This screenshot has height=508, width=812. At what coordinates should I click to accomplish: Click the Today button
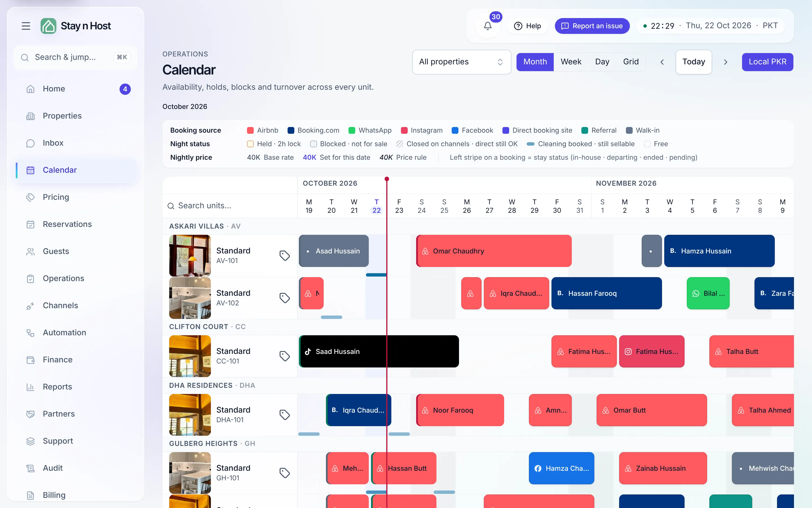tap(694, 62)
